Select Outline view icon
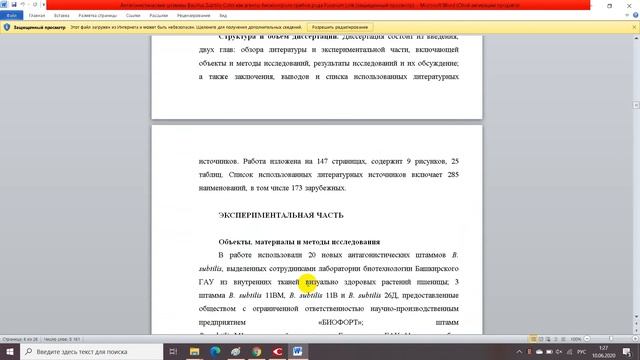640x360 pixels. pyautogui.click(x=556, y=339)
